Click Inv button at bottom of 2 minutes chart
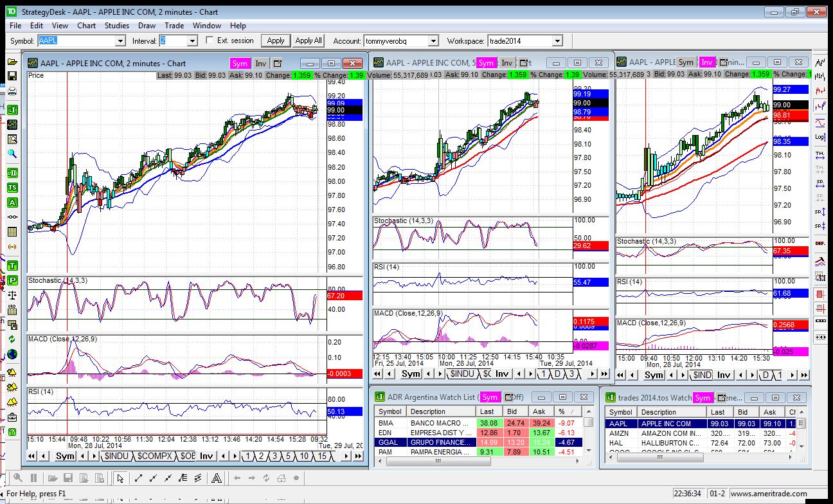833x504 pixels. coord(206,456)
